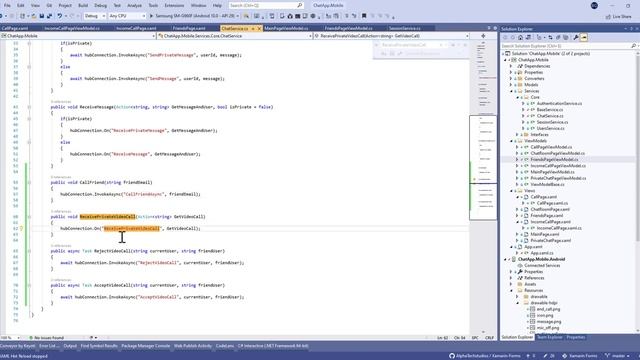
Task: Select UsersService.cs in Solution Explorer
Action: (x=551, y=129)
